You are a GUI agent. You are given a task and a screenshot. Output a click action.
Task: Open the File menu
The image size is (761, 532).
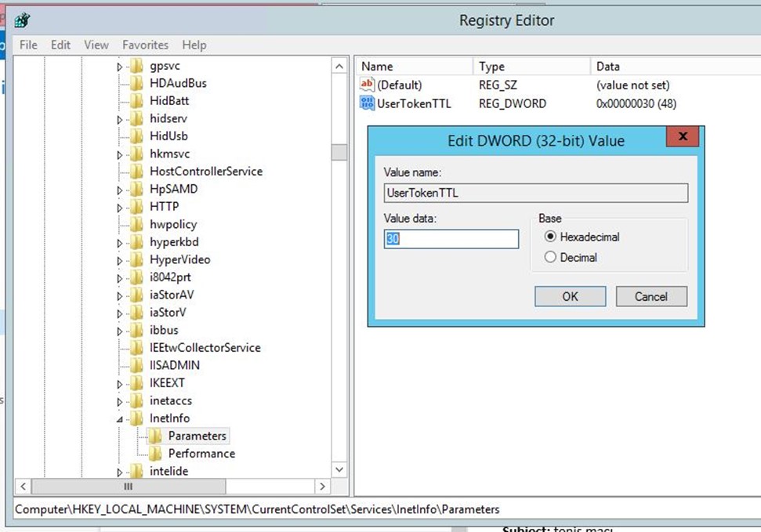(28, 45)
